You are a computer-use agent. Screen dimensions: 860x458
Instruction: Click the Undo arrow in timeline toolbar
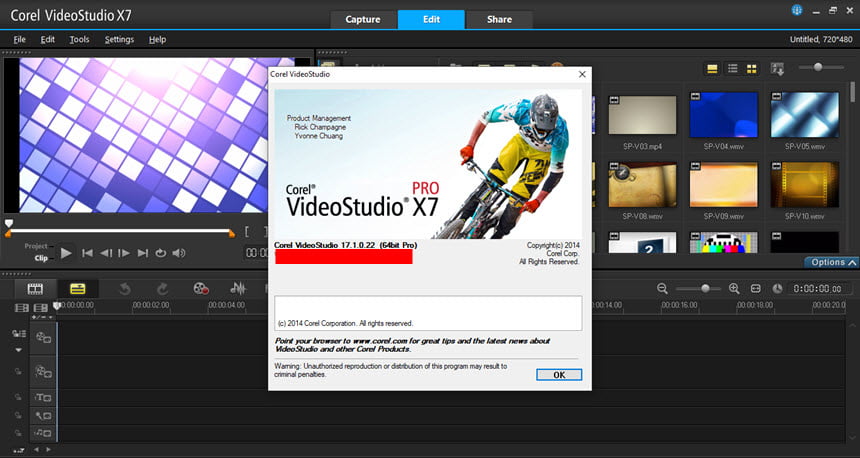[125, 289]
